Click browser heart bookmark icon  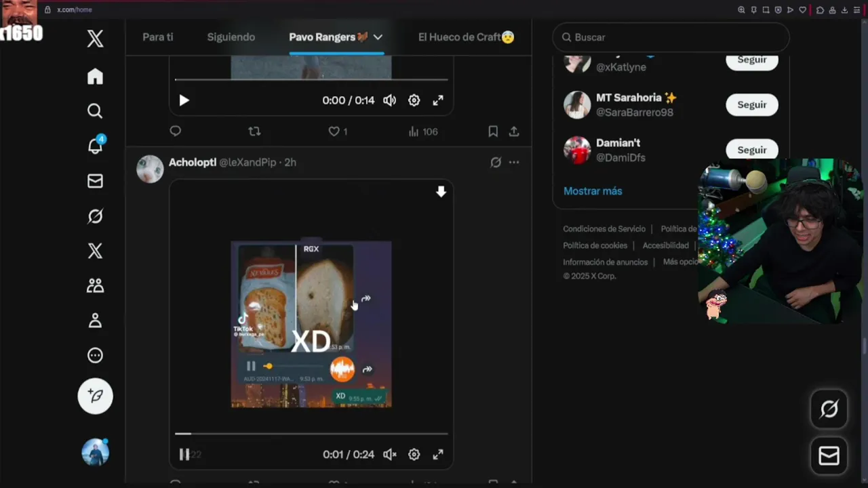pos(803,10)
